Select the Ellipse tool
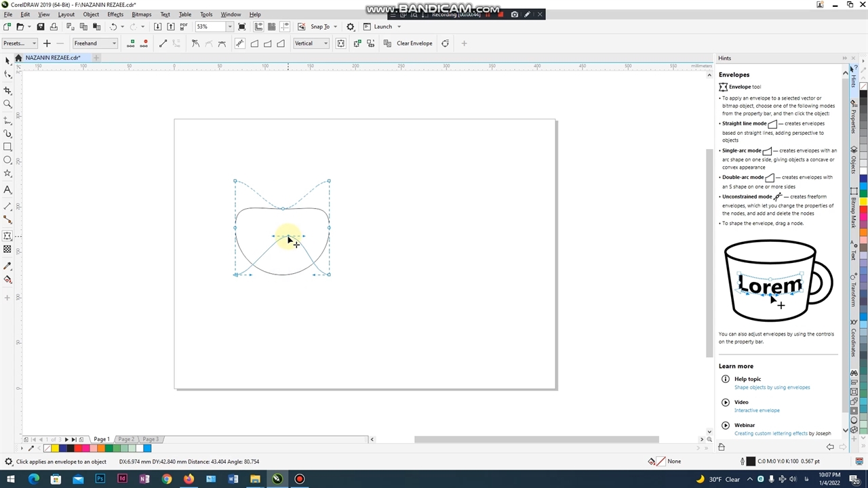868x488 pixels. 7,161
